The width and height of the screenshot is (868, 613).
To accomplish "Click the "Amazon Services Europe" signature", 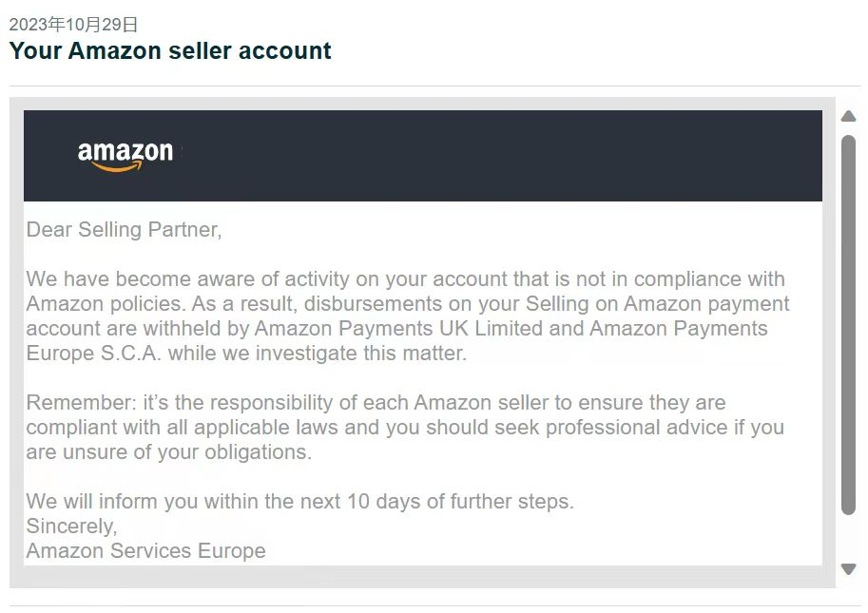I will click(x=145, y=551).
